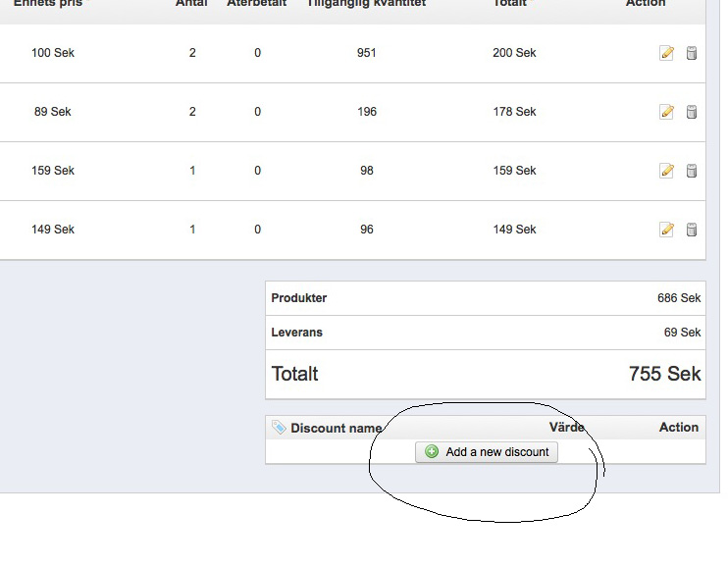Edit the 159 Sek product row
This screenshot has width=728, height=566.
(x=667, y=171)
